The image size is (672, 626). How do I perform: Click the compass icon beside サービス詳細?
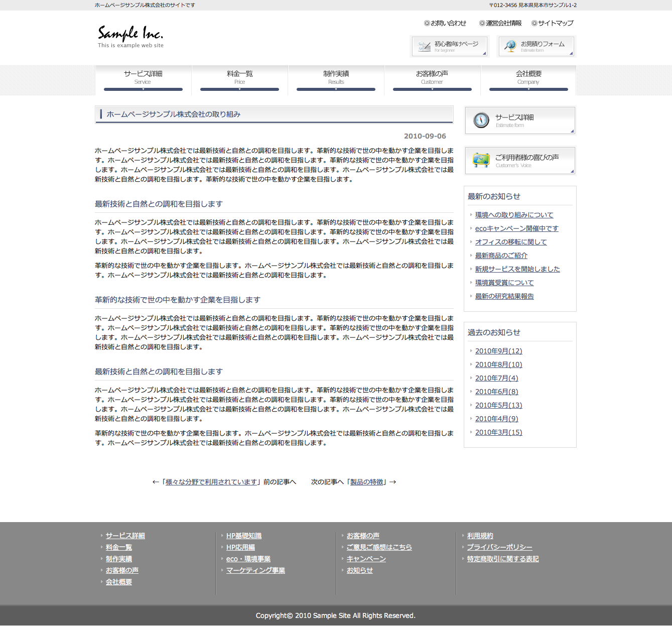pos(481,120)
